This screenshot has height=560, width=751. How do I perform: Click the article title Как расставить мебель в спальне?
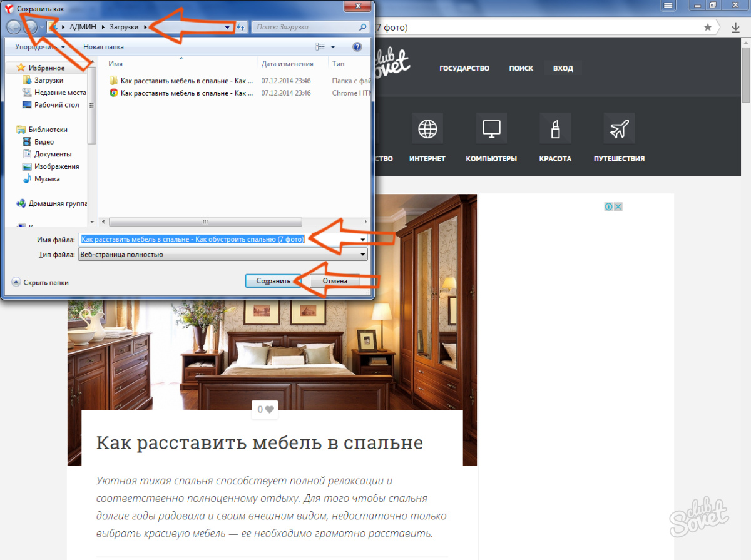point(260,443)
